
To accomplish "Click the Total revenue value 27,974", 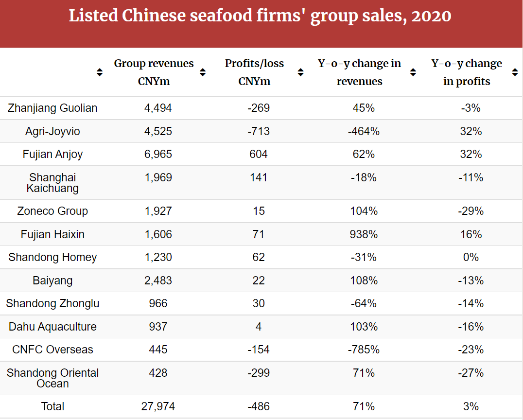I will coord(158,406).
